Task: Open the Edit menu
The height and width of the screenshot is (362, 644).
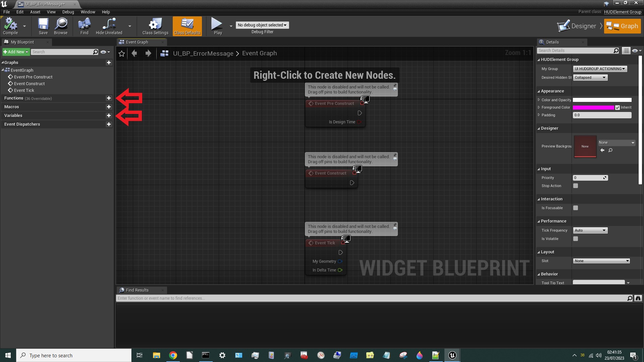Action: click(20, 12)
